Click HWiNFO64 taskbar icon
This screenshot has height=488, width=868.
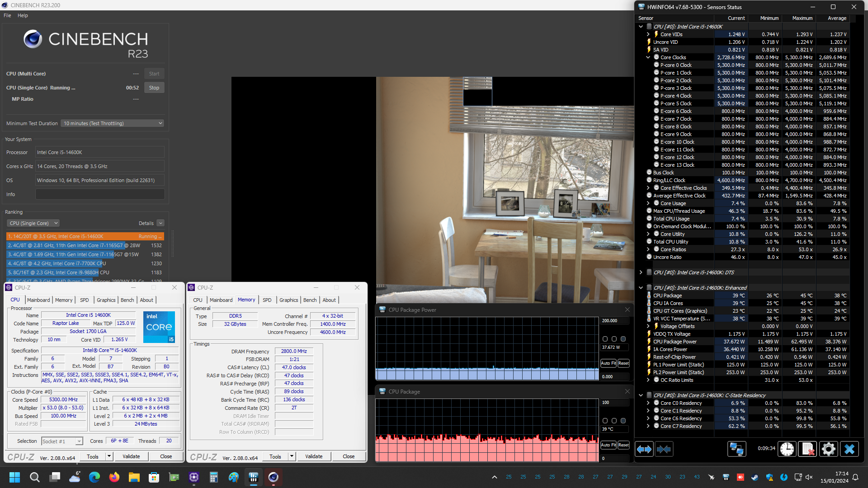254,477
